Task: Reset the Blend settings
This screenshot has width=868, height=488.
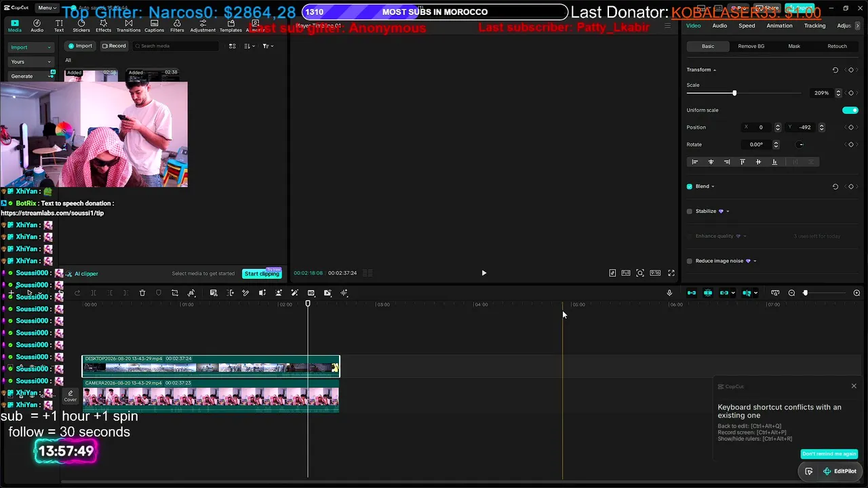Action: [835, 186]
